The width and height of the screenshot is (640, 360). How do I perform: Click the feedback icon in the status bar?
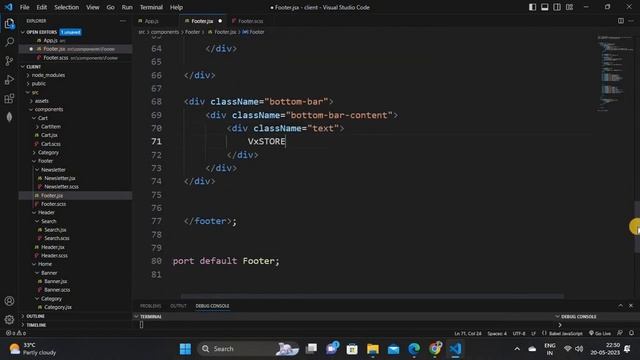point(620,333)
